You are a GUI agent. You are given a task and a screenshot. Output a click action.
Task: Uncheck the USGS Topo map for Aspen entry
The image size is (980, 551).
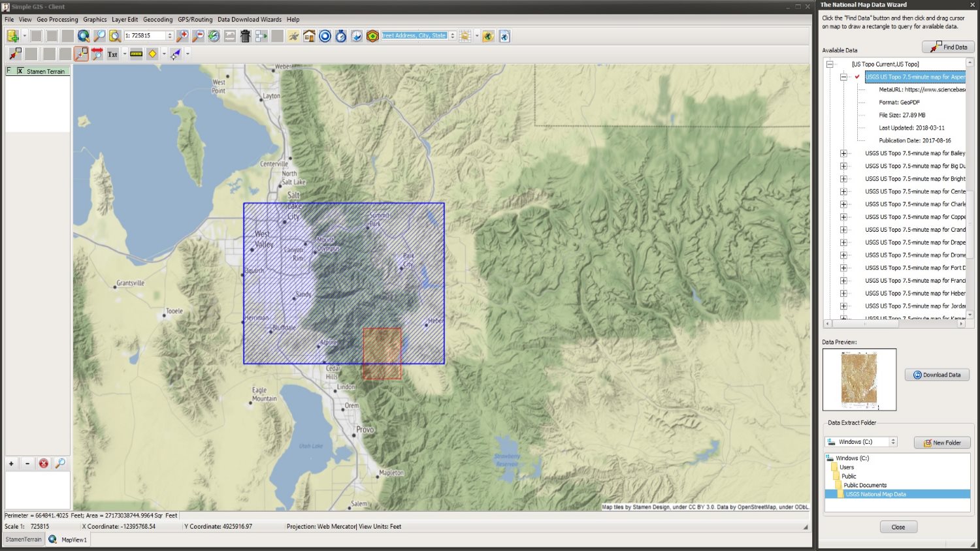coord(857,77)
